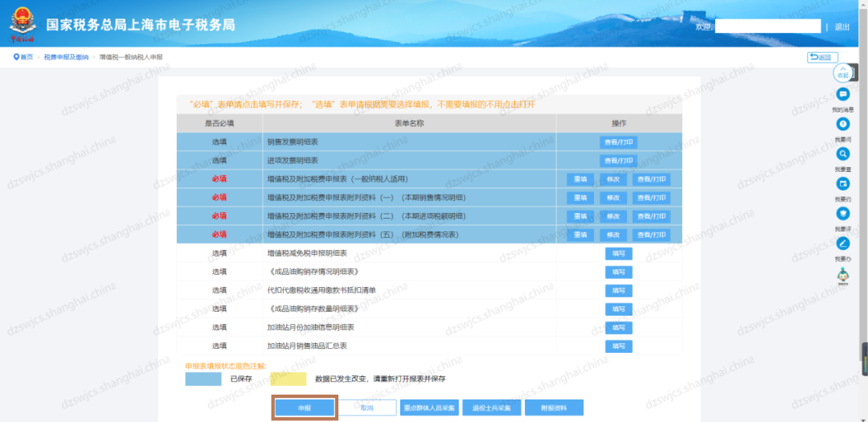This screenshot has width=868, height=422.
Task: Select form name 加油站月销售油品汇总表
Action: (307, 346)
